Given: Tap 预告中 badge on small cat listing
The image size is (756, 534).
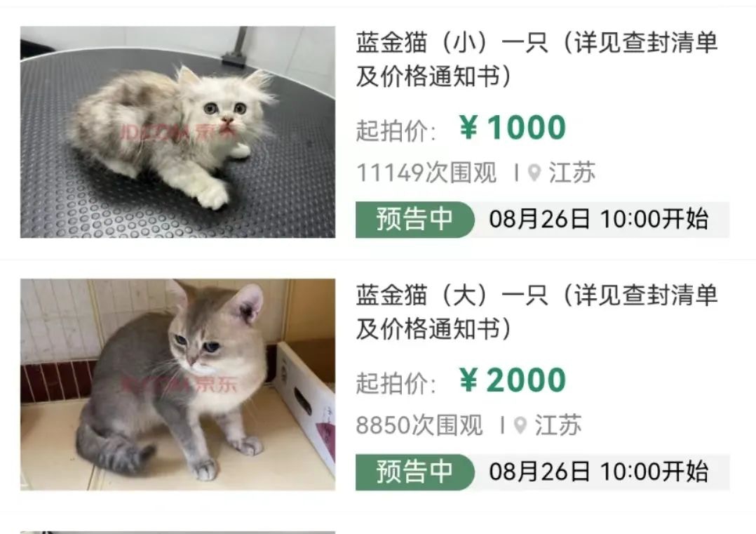Looking at the screenshot, I should pyautogui.click(x=414, y=220).
